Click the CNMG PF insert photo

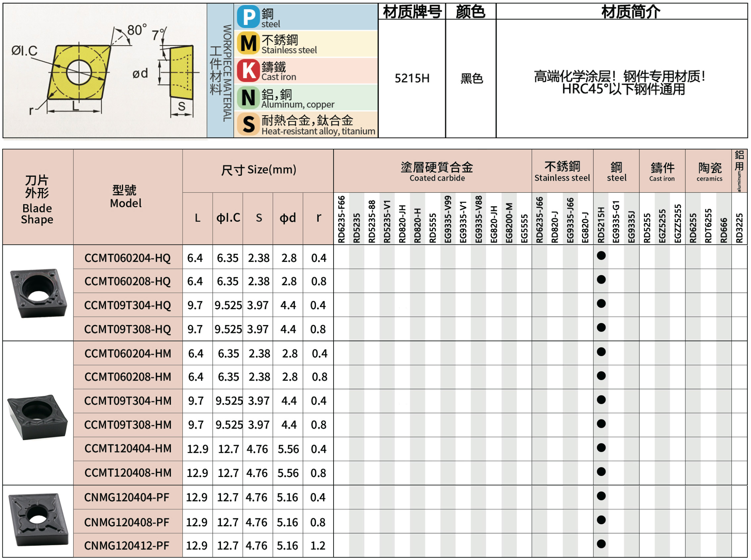[38, 520]
